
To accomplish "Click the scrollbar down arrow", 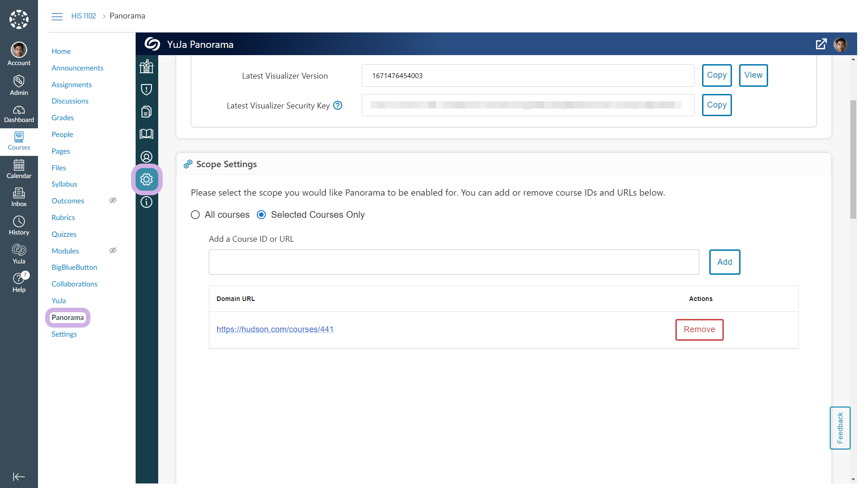I will click(853, 479).
